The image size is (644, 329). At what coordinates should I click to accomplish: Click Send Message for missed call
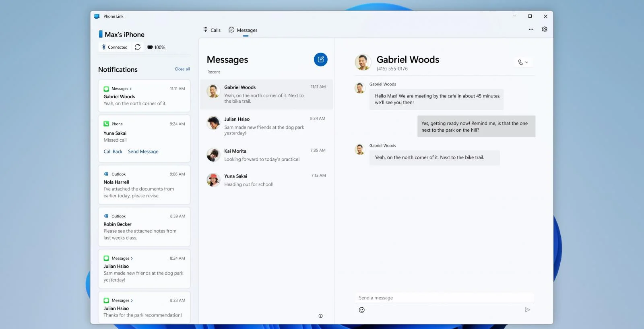coord(143,151)
